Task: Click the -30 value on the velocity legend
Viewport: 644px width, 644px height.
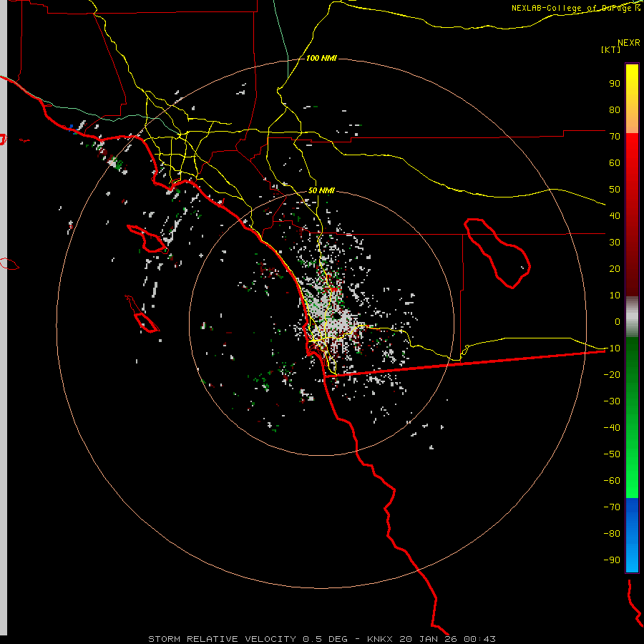Action: [x=612, y=401]
